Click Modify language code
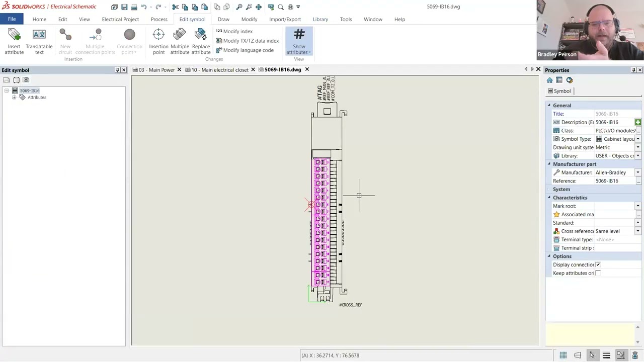The width and height of the screenshot is (644, 362). (245, 50)
